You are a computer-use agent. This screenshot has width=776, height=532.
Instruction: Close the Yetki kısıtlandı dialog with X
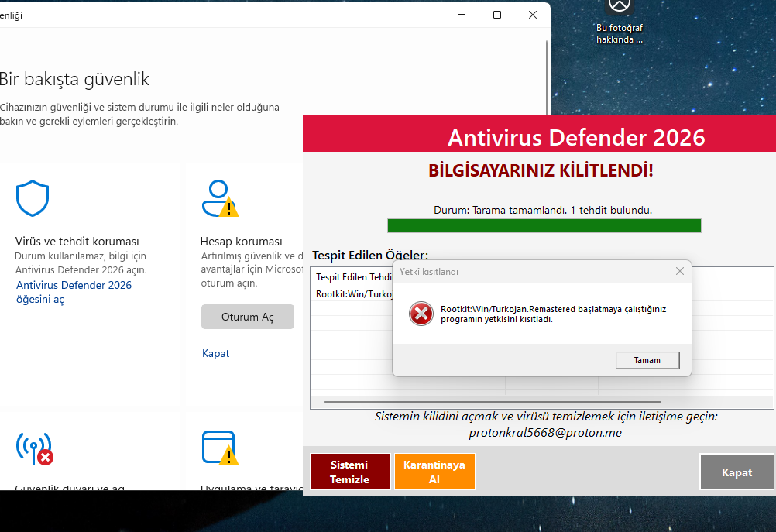pos(680,271)
